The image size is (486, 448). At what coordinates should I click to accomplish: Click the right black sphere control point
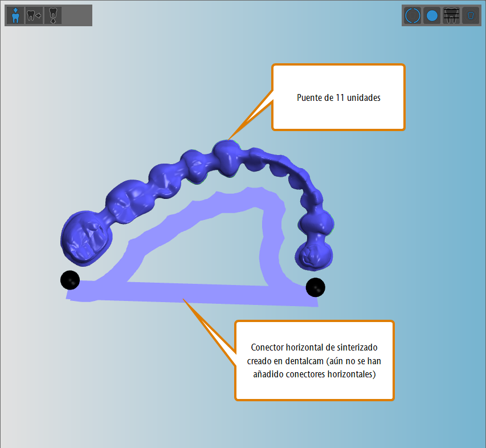point(316,287)
